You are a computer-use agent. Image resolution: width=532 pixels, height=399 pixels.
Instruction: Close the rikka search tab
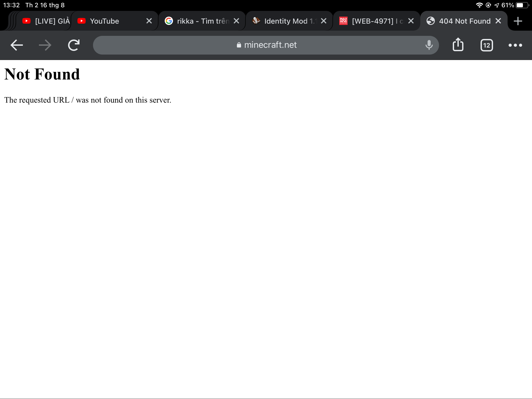[236, 21]
